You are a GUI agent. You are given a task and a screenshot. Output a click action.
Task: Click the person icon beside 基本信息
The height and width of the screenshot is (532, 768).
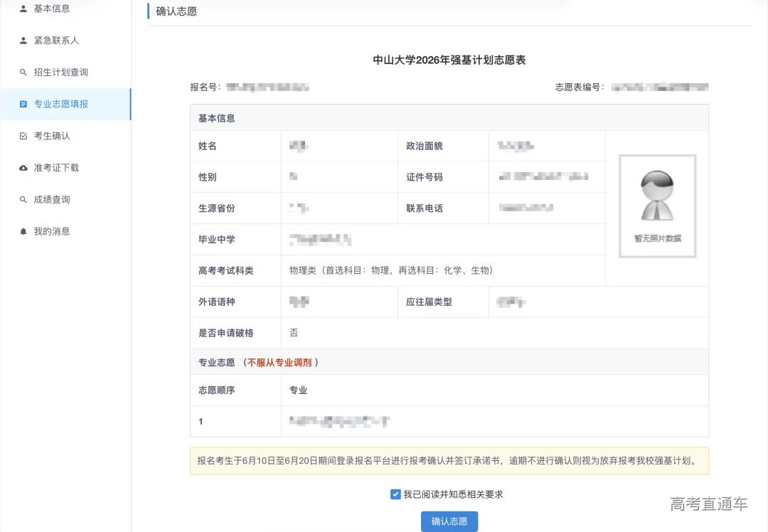tap(23, 9)
